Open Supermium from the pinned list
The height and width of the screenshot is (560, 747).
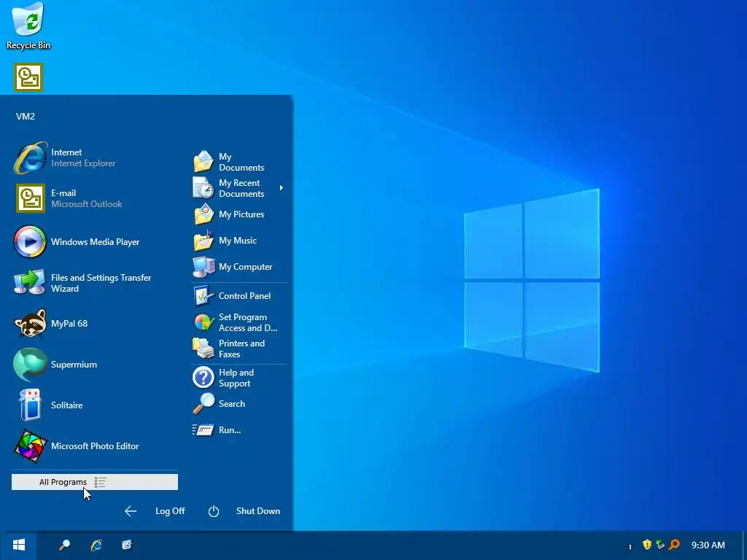point(96,365)
